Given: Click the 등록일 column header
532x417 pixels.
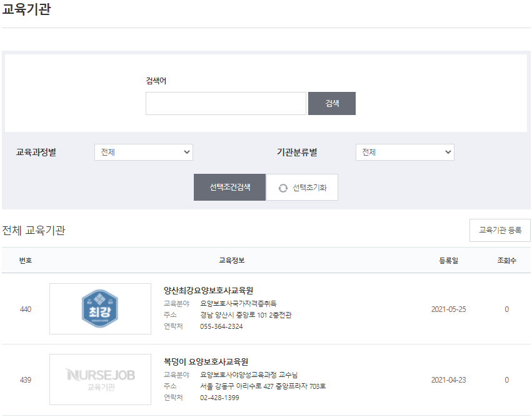Looking at the screenshot, I should point(448,261).
